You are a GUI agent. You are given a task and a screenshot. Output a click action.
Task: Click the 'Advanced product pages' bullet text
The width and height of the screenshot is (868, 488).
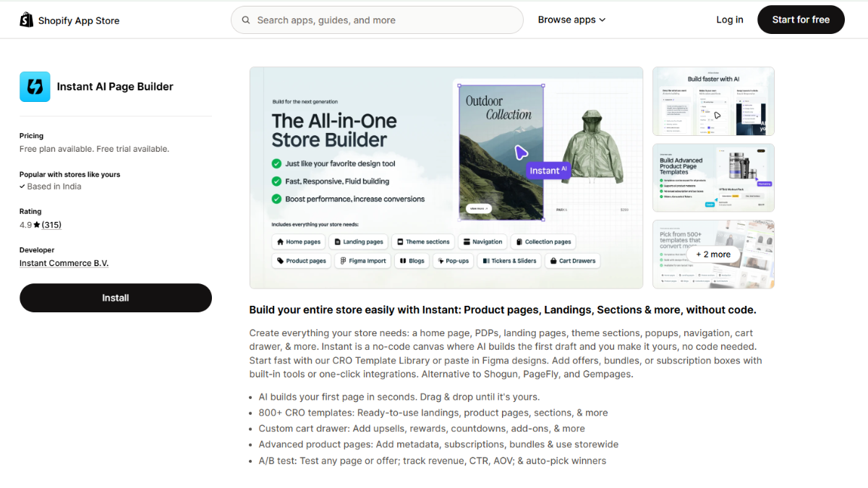tap(438, 445)
